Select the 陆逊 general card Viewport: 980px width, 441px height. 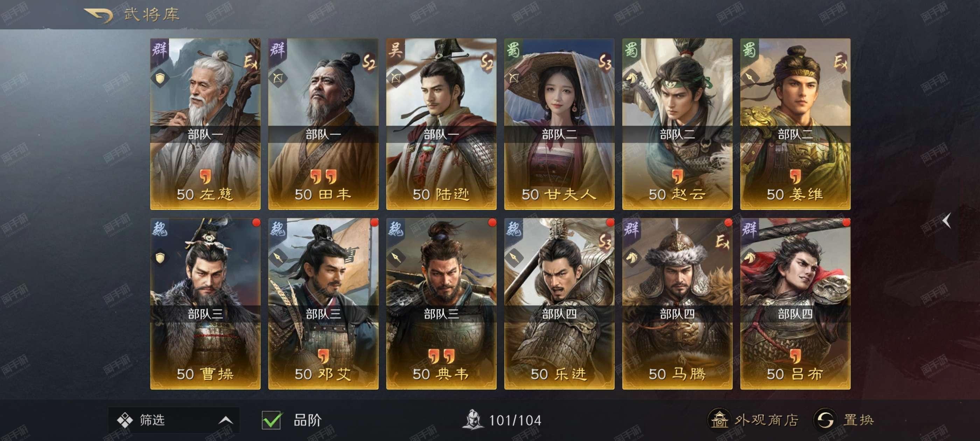point(441,124)
